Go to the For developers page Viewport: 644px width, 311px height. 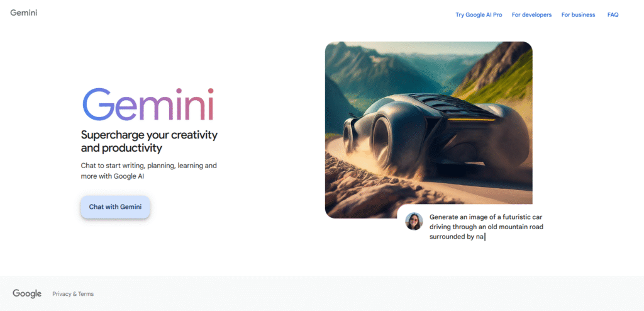click(x=531, y=15)
